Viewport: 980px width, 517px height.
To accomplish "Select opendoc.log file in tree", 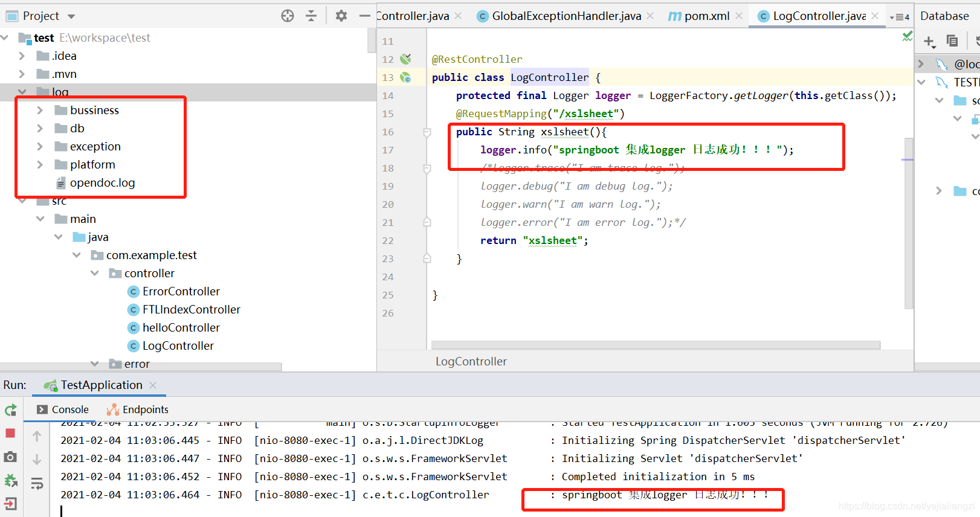I will [102, 183].
